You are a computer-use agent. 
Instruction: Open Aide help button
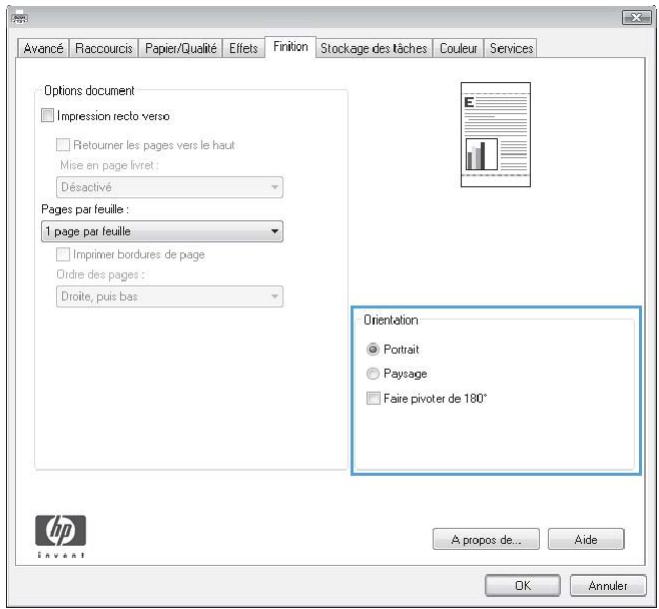[x=586, y=539]
